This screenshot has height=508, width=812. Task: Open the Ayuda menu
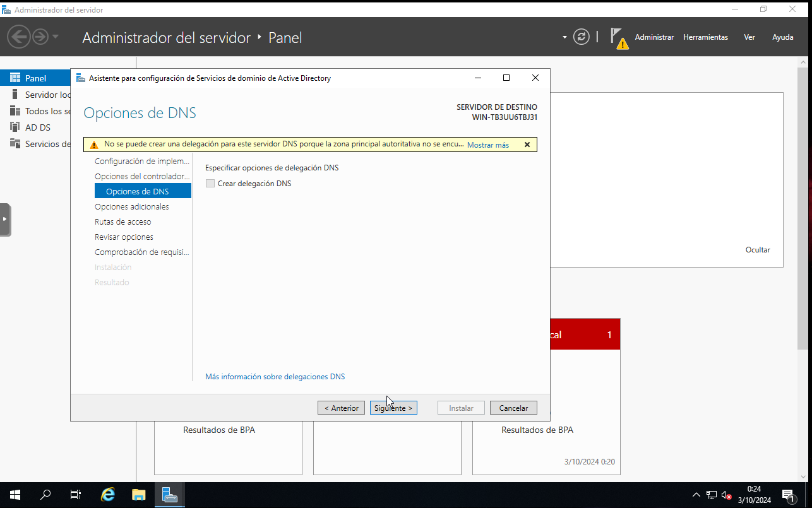click(783, 37)
